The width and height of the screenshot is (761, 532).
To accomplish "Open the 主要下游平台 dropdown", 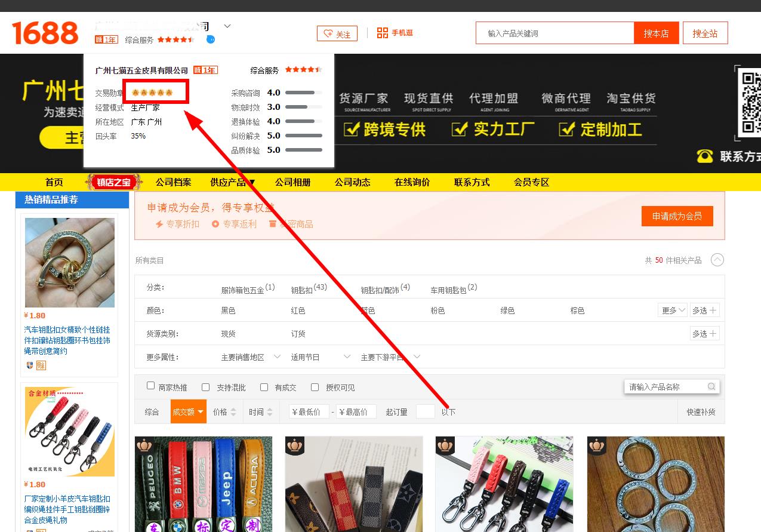I will click(x=391, y=357).
